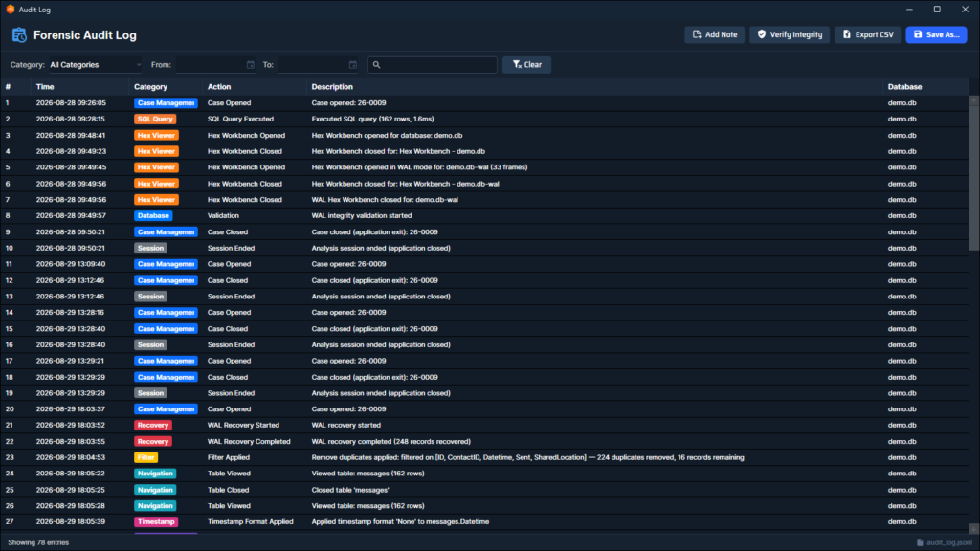Select 'WAL integrity validation started' description

pyautogui.click(x=361, y=215)
